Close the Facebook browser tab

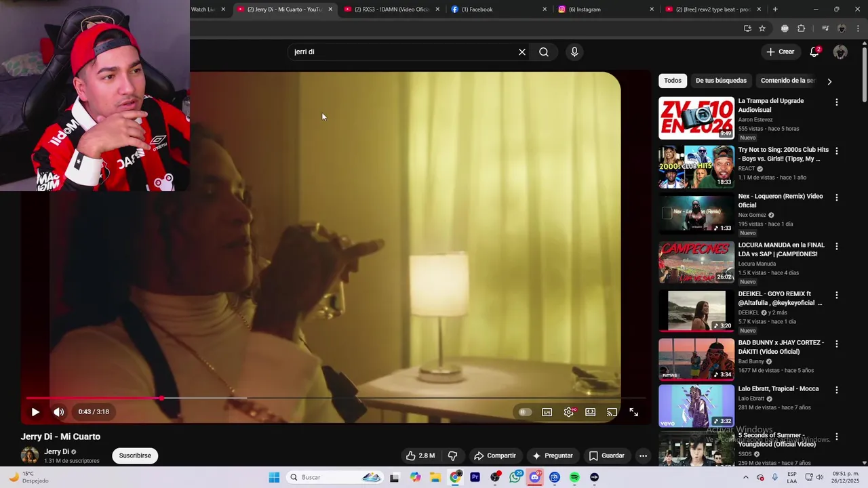[545, 9]
